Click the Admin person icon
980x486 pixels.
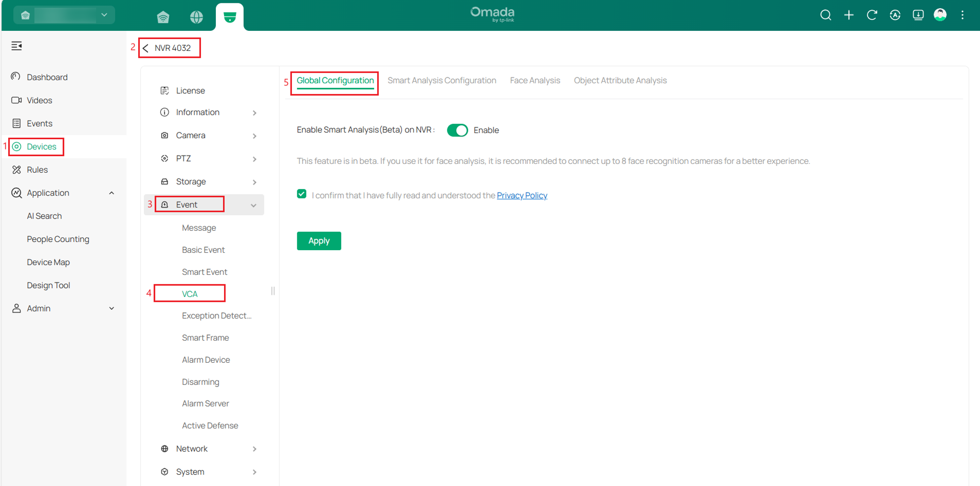click(x=16, y=308)
